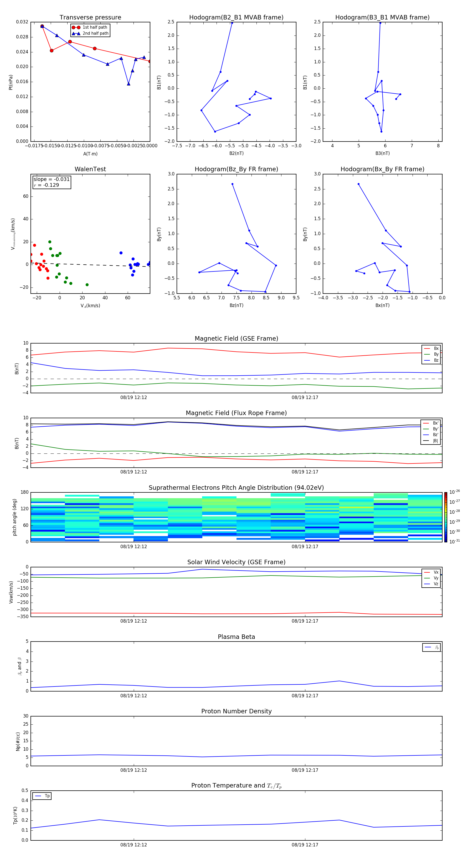Click the "pitch angle (deg)" axis label
The height and width of the screenshot is (868, 473).
(x=14, y=517)
